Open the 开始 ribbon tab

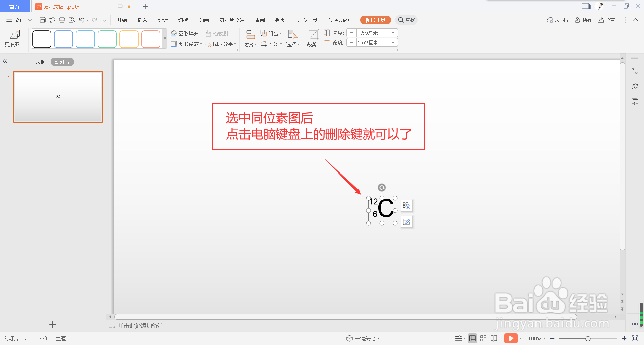(122, 20)
